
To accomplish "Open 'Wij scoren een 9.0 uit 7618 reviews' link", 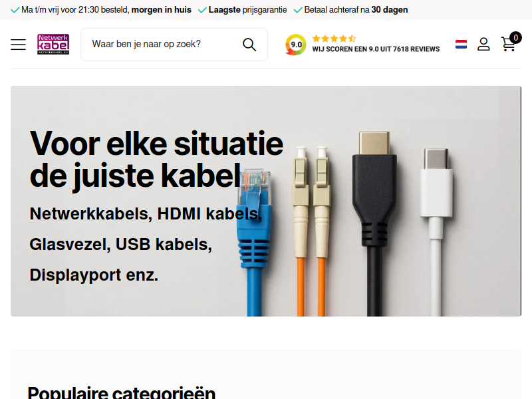I will pos(376,49).
